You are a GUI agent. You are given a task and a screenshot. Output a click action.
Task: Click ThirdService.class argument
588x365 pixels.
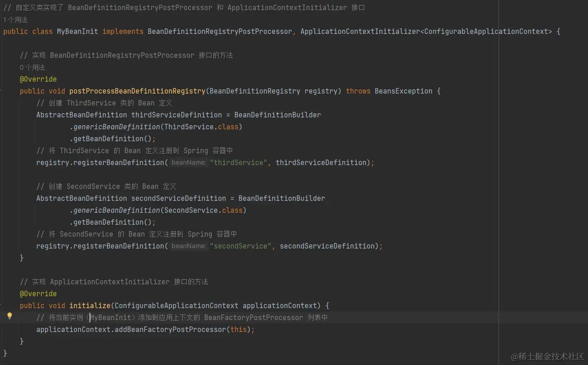tap(201, 127)
